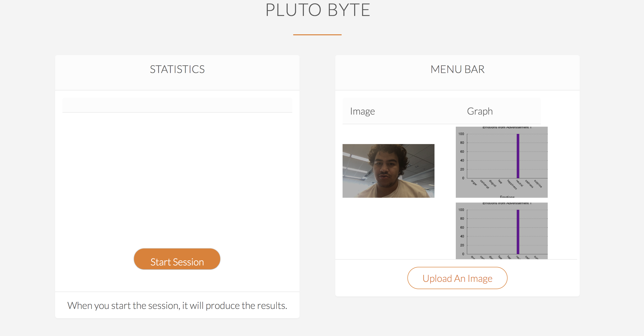This screenshot has width=644, height=336.
Task: Click the empty statistics header bar
Action: 177,105
